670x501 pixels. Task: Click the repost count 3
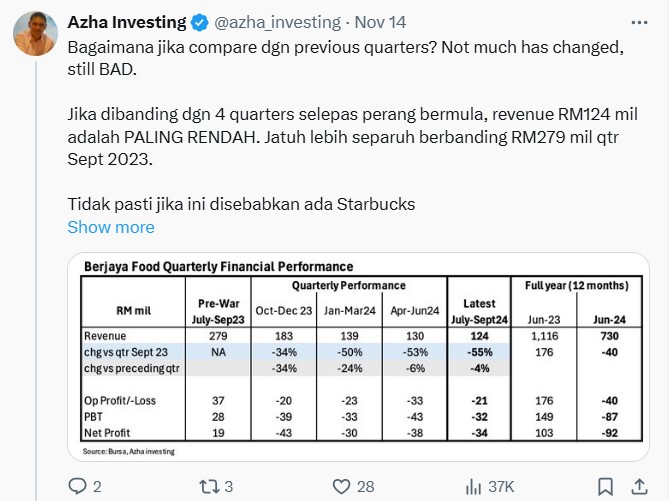point(229,486)
